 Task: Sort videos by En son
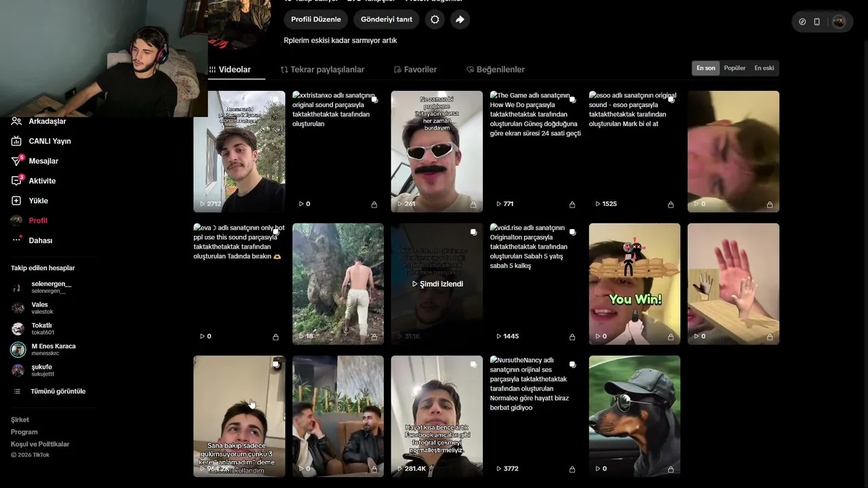[x=706, y=68]
